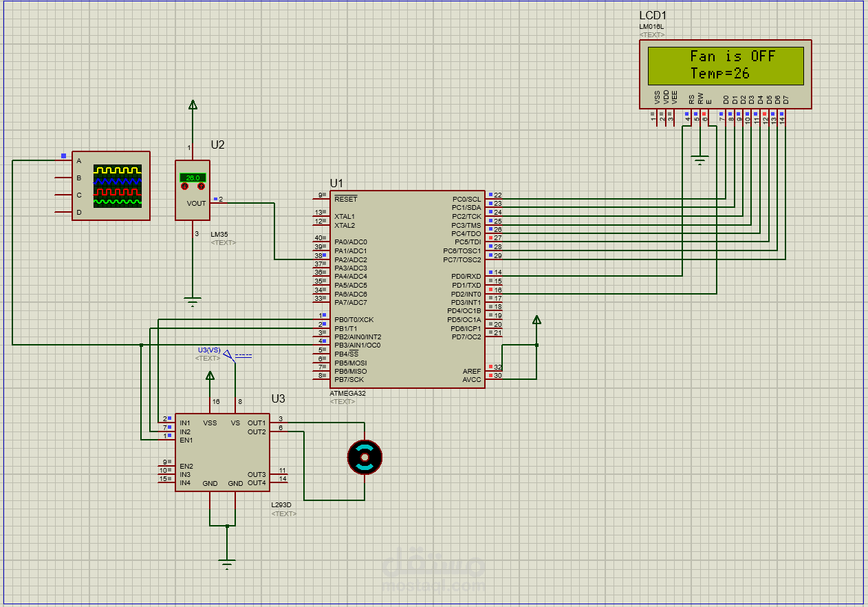Click the OUT2 pin label on L293D
The width and height of the screenshot is (868, 607).
coord(257,432)
